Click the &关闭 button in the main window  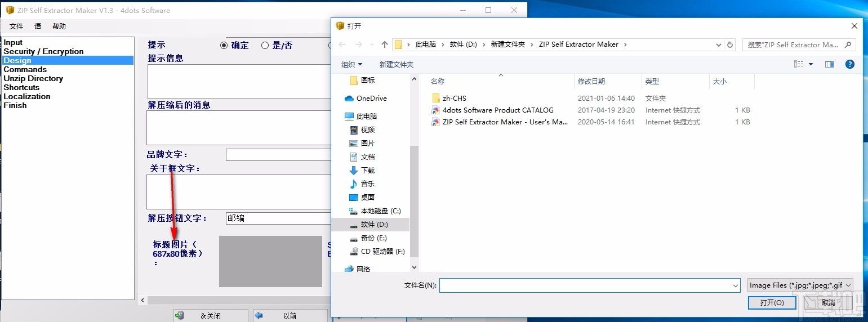pos(211,316)
